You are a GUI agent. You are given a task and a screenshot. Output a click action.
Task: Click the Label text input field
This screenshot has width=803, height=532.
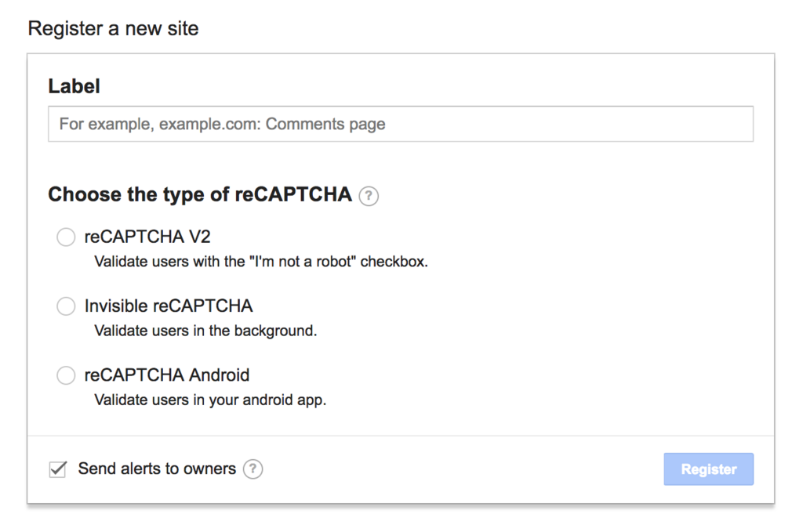(401, 124)
